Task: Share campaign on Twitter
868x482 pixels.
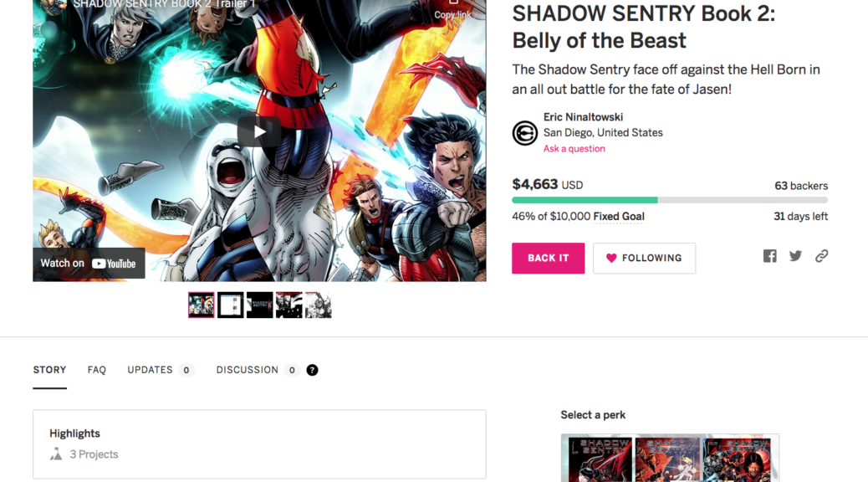Action: 795,256
